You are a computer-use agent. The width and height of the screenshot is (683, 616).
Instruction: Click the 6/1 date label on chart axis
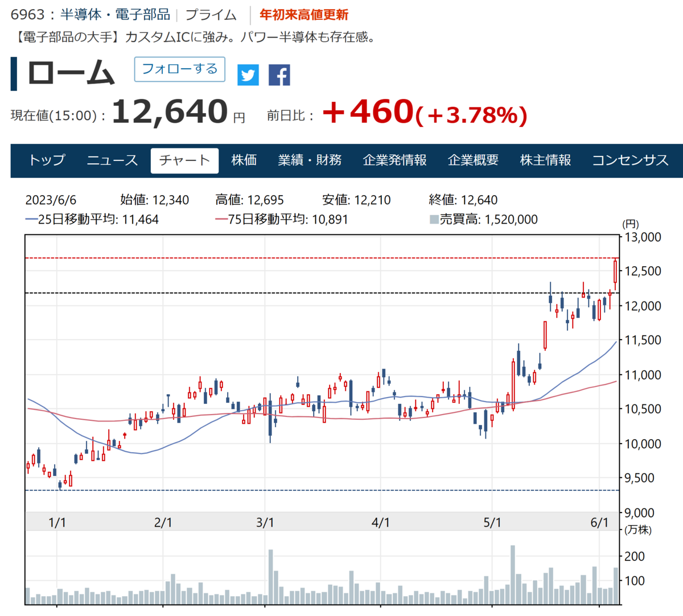pos(599,523)
